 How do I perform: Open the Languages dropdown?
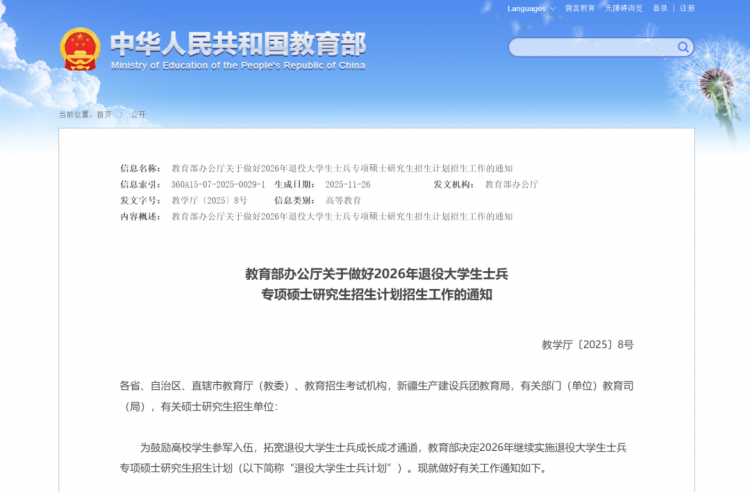(x=531, y=9)
